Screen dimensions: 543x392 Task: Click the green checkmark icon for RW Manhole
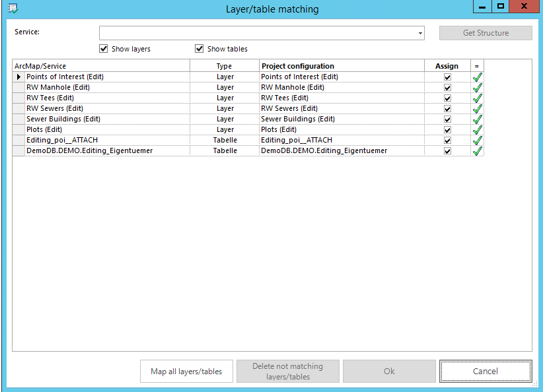pyautogui.click(x=477, y=87)
